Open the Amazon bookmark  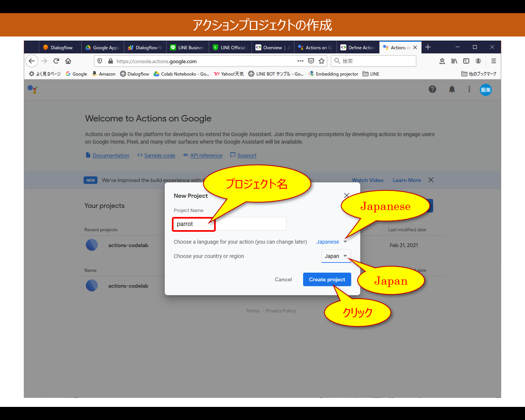pyautogui.click(x=104, y=74)
